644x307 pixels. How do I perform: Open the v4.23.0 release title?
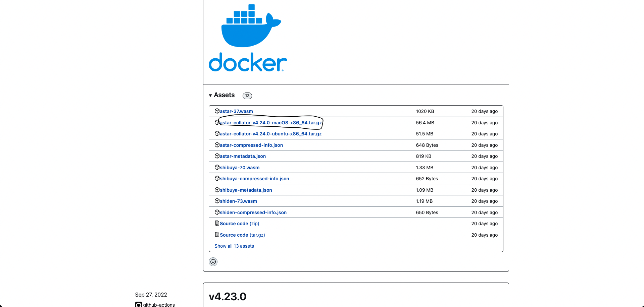coord(228,297)
